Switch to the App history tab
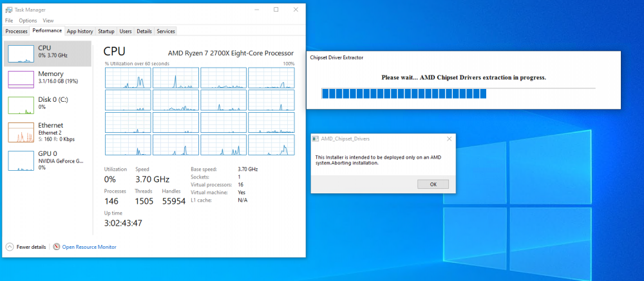 [x=80, y=31]
